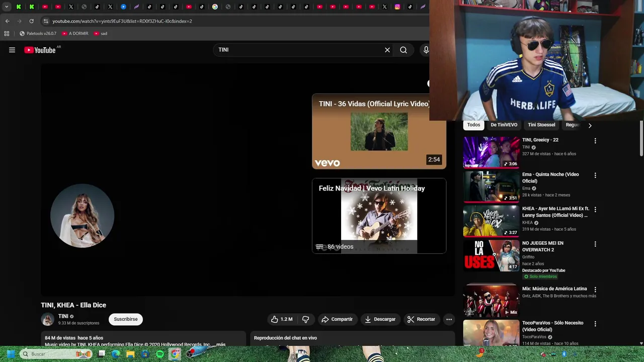Open the KHEA Ayer Me Llamó Mi Ex thumbnail

point(491,221)
